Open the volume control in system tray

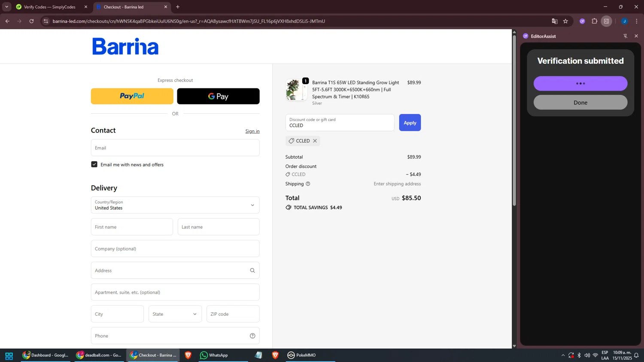[x=587, y=356]
